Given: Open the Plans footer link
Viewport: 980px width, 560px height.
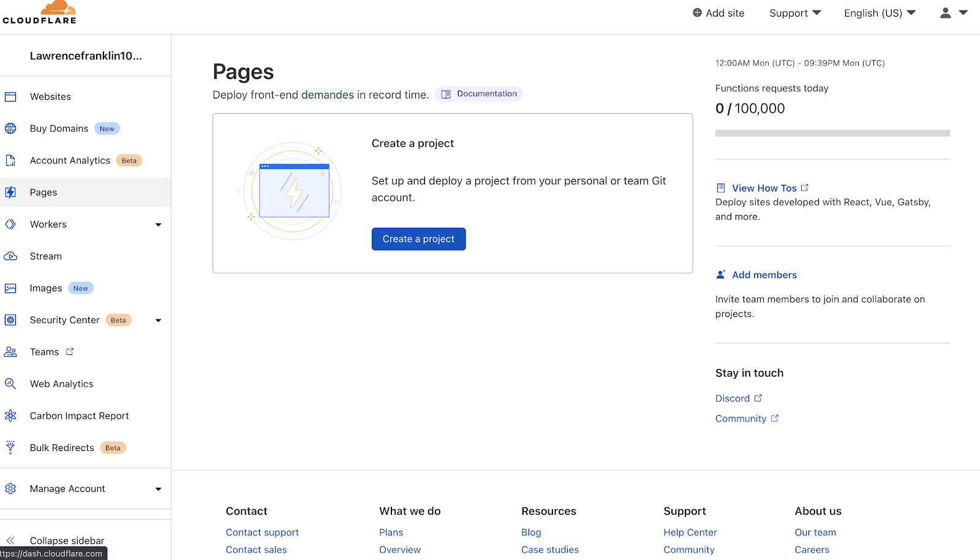Looking at the screenshot, I should (391, 532).
